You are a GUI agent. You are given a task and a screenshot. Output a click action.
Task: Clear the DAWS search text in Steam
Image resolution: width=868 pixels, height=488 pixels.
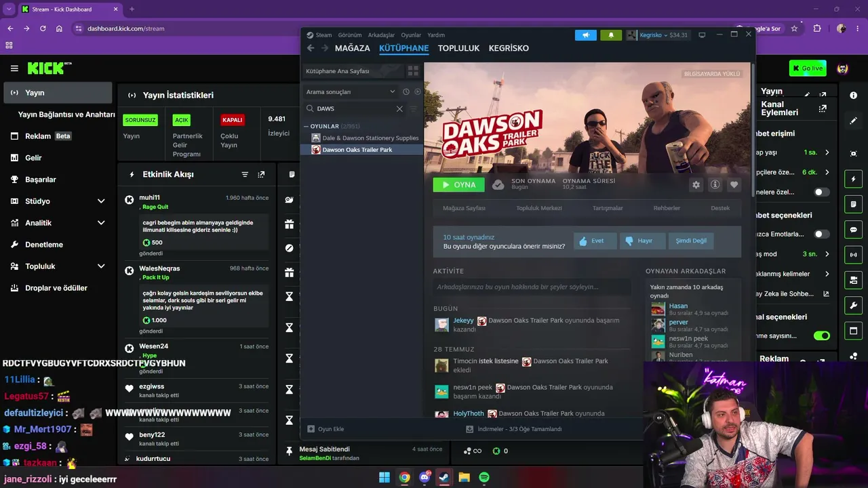pos(399,108)
